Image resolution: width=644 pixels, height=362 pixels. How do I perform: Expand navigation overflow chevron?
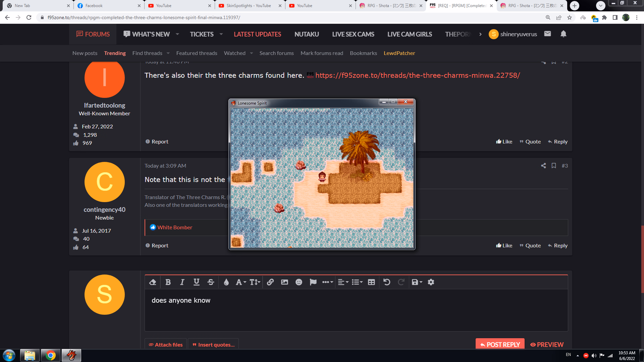[480, 34]
